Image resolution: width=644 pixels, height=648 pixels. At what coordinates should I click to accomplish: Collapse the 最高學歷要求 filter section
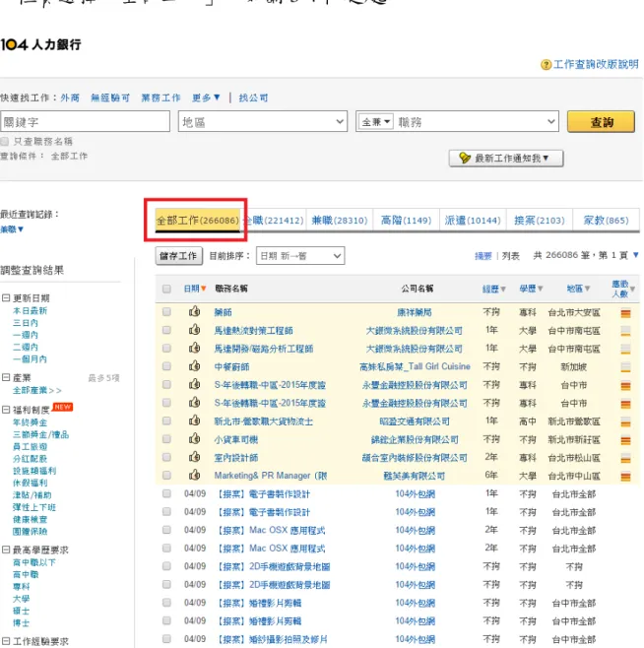coord(6,550)
